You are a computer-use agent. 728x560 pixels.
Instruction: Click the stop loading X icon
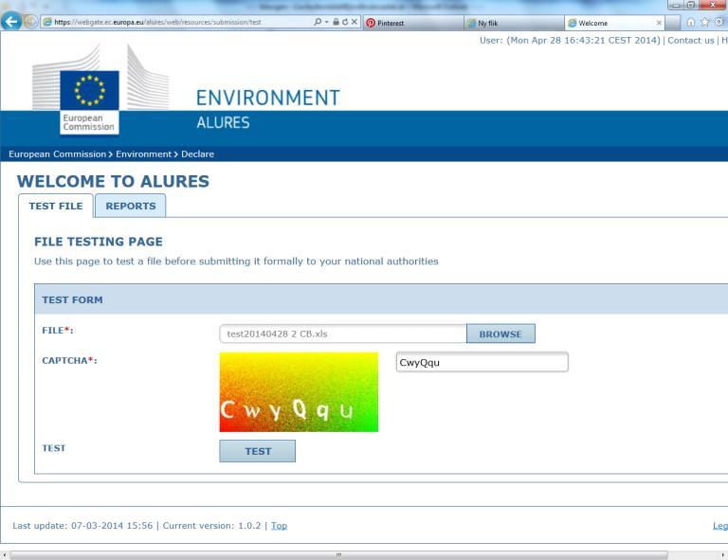pyautogui.click(x=354, y=22)
